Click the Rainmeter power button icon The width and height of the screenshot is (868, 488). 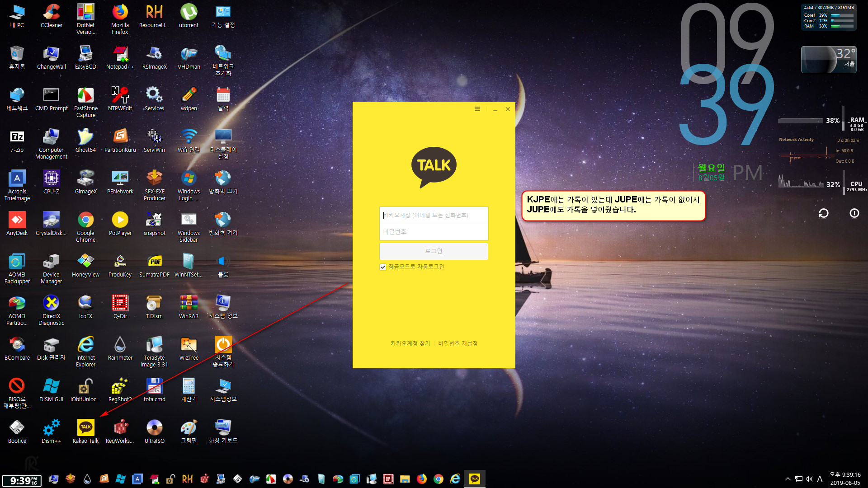(854, 213)
